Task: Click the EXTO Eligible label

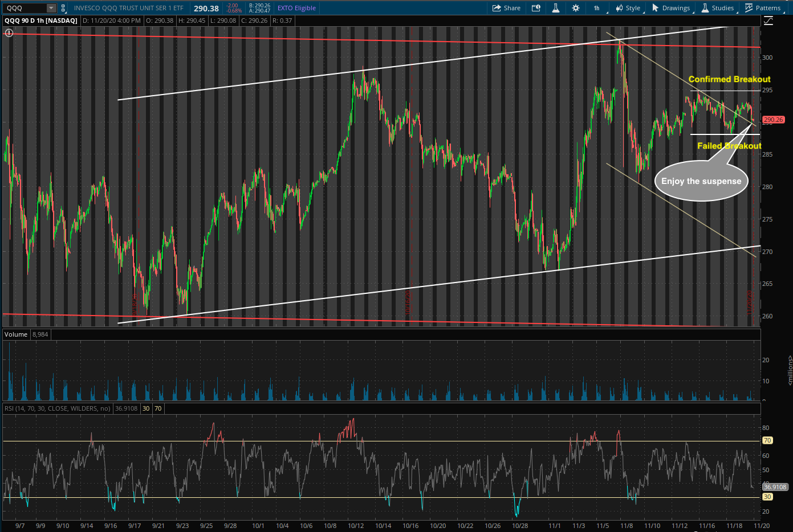Action: [x=296, y=8]
